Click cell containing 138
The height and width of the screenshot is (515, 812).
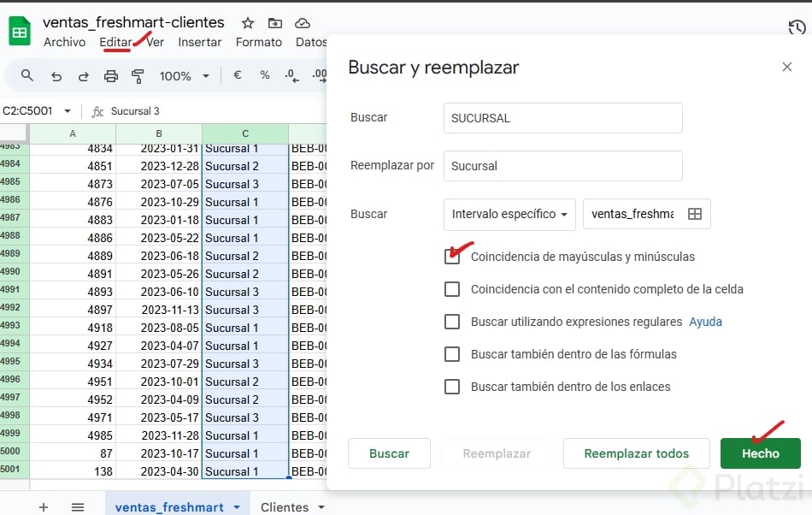tap(73, 471)
